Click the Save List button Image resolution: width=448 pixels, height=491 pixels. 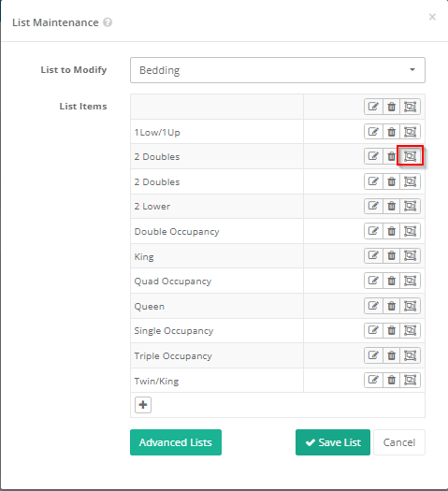(x=333, y=442)
